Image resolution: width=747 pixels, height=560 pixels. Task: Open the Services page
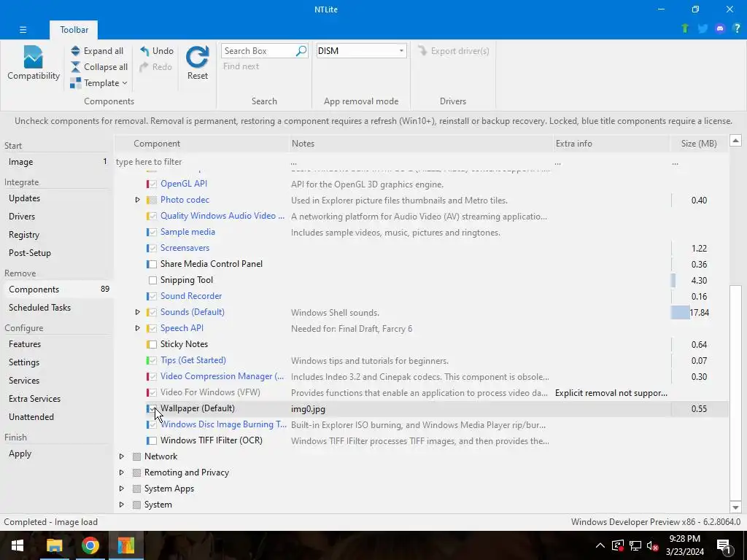[x=24, y=381]
